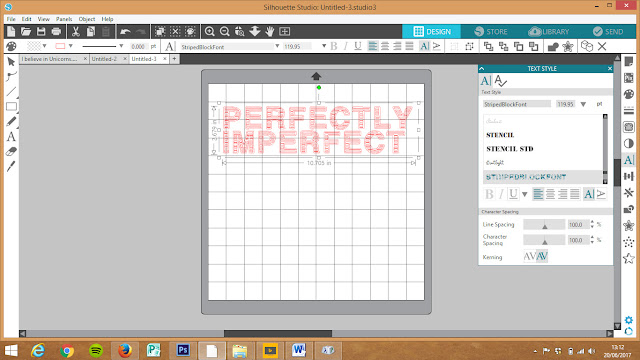Expand line color dropdown arrow

click(71, 46)
